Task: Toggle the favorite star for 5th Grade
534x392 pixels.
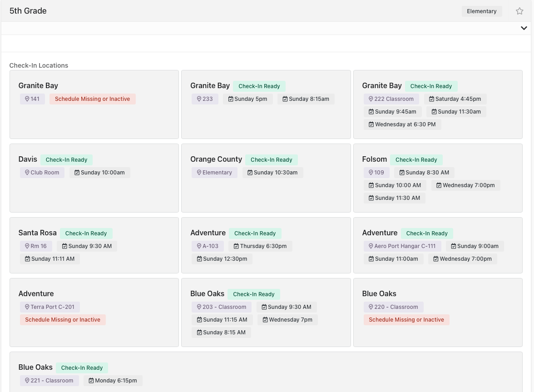Action: click(x=519, y=11)
